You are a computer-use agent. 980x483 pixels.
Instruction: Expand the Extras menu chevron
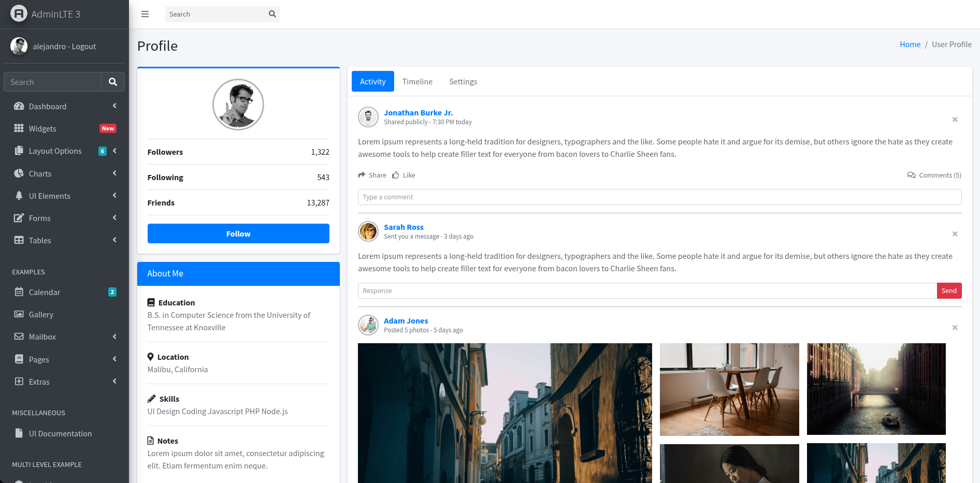(x=114, y=382)
